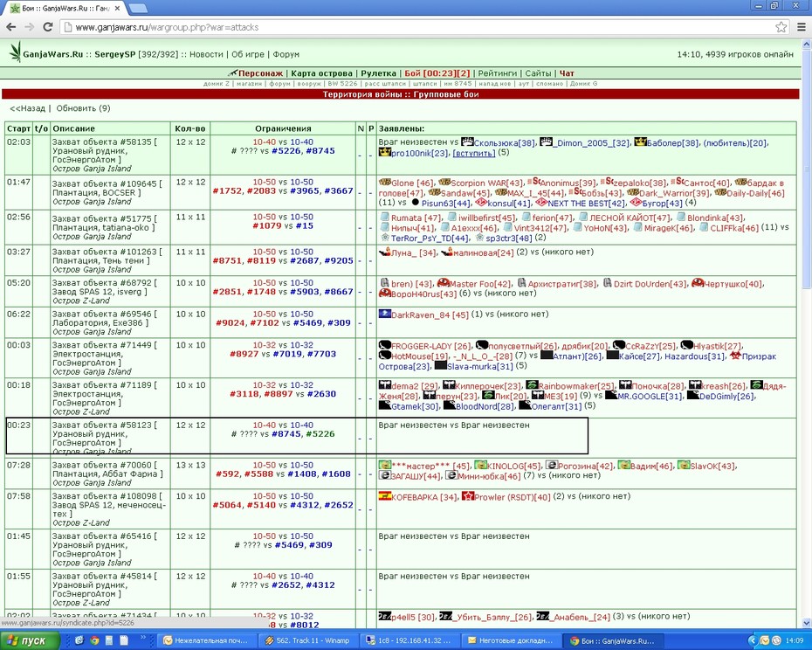Open the Карта острова menu item

pos(321,73)
